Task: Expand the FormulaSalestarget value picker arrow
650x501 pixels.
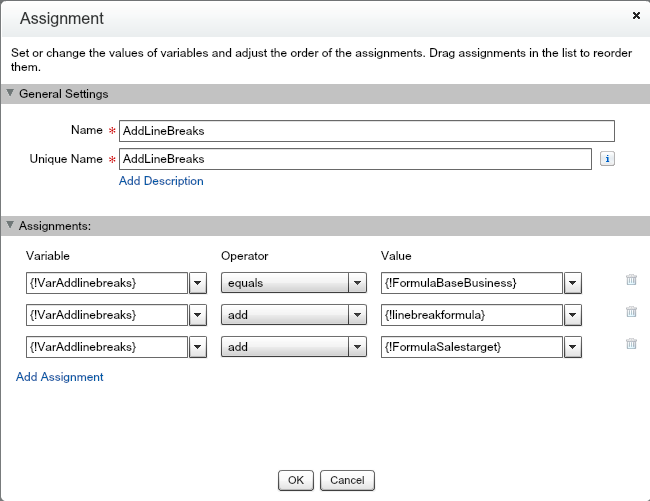Action: [x=572, y=347]
